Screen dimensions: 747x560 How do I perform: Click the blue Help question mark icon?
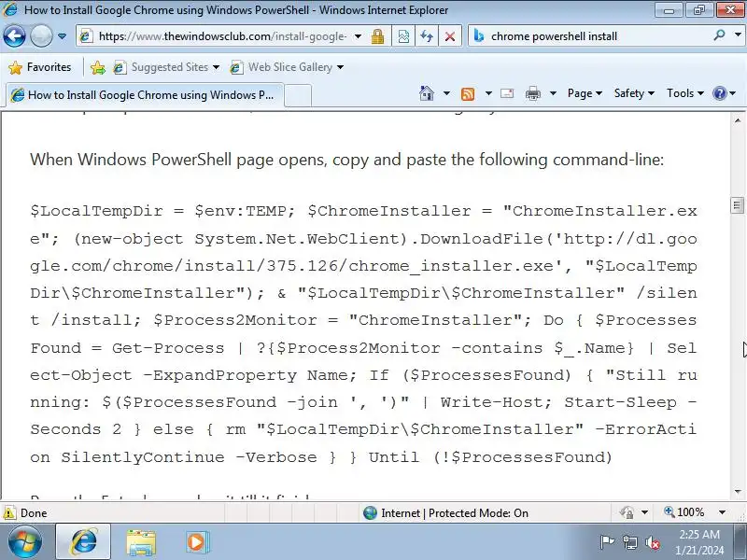(x=719, y=93)
